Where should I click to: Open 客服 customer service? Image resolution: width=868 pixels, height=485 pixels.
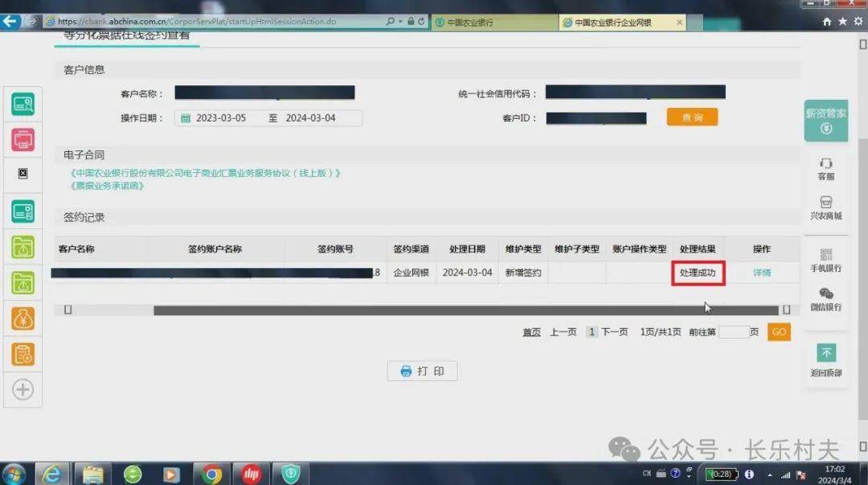825,169
